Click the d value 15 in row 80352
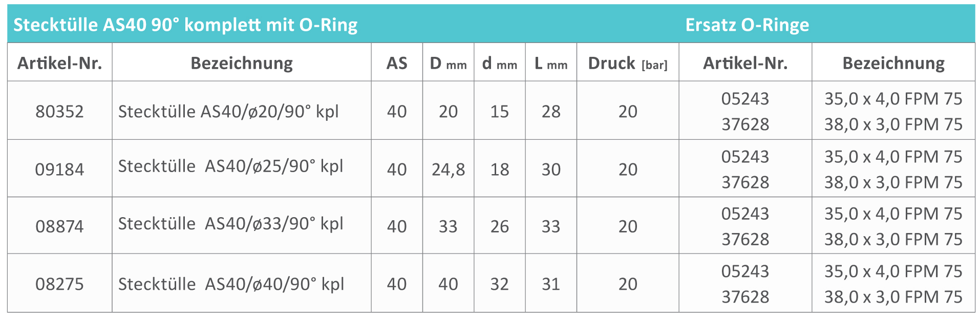 pos(499,111)
